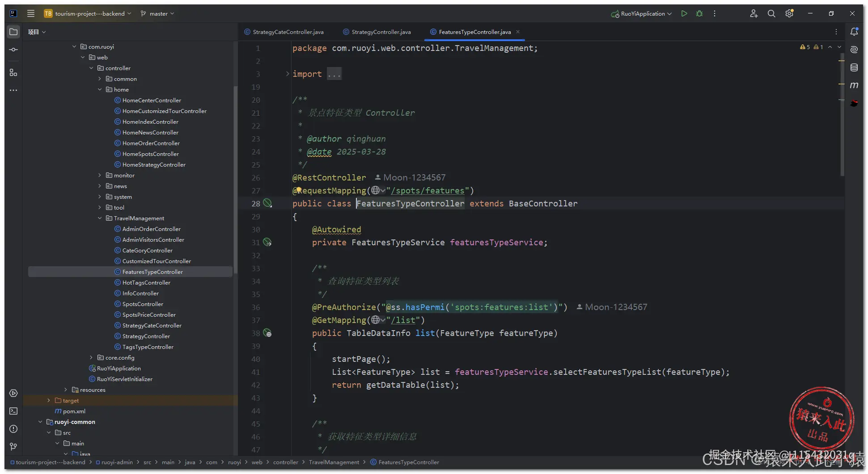This screenshot has height=474, width=868.
Task: Open Search Everywhere magnifier
Action: (771, 14)
